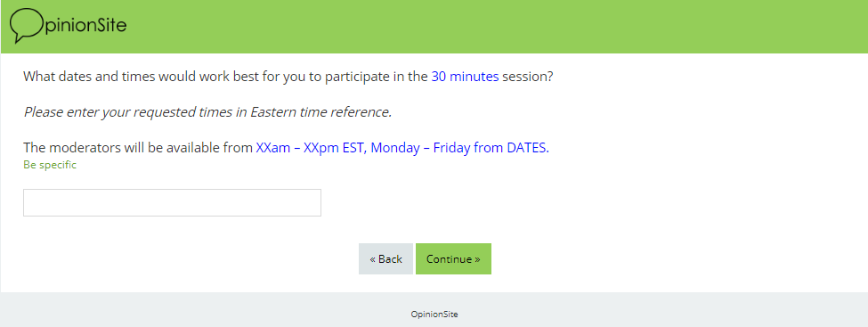Image resolution: width=868 pixels, height=327 pixels.
Task: Click the OpinionSite text in the footer
Action: tap(434, 315)
